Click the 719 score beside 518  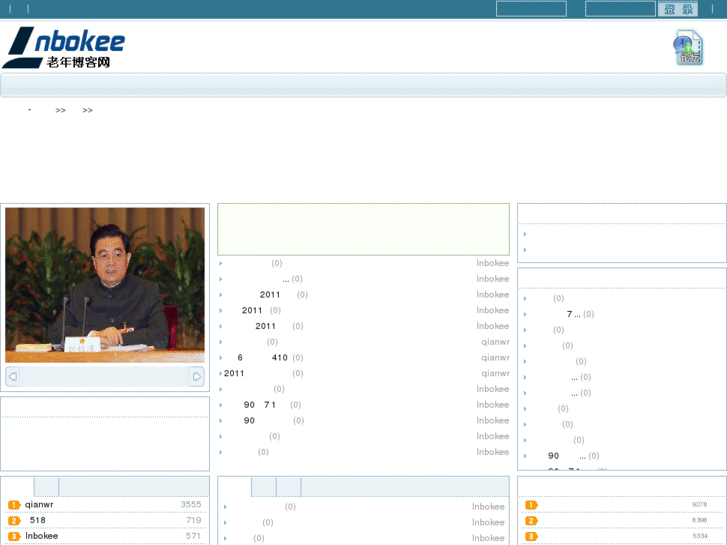pyautogui.click(x=194, y=520)
